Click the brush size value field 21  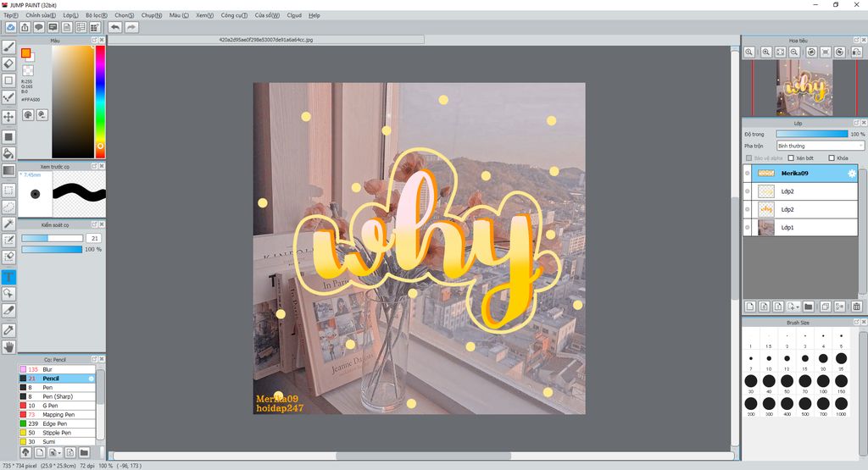[x=94, y=238]
